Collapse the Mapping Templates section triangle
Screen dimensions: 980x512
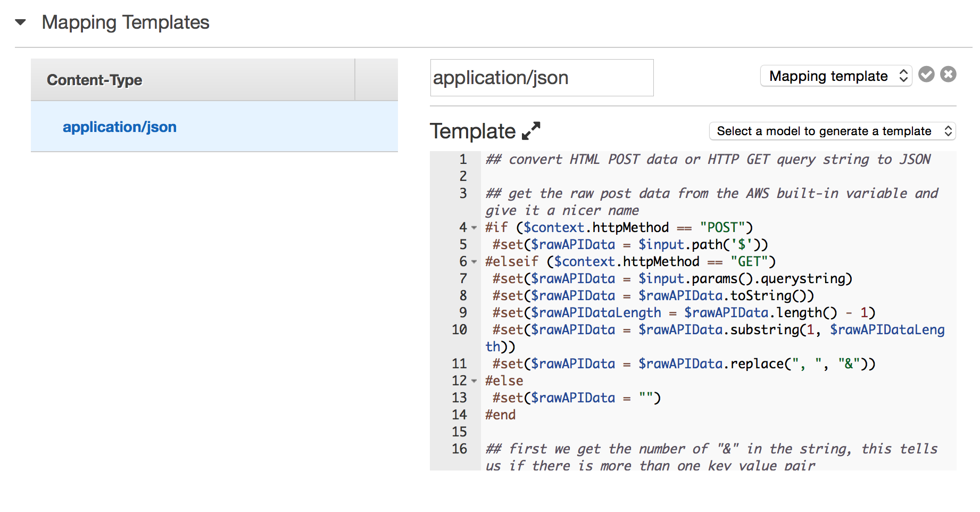20,22
